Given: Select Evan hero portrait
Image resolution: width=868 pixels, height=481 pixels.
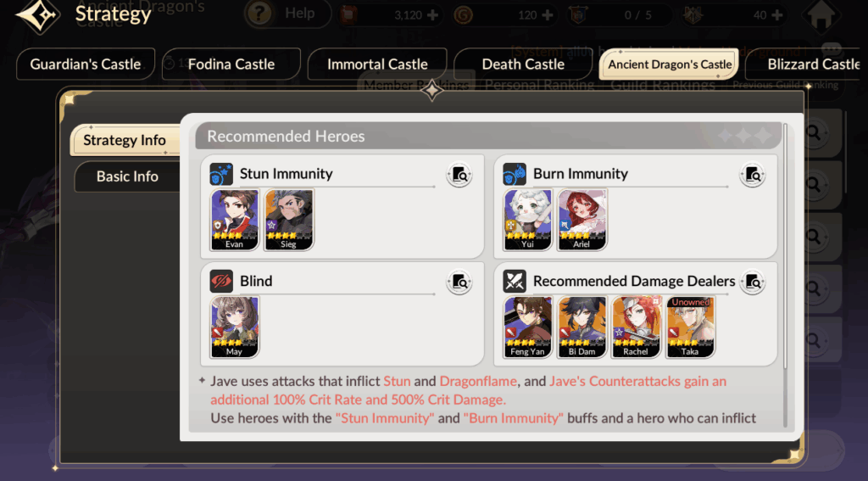Looking at the screenshot, I should coord(234,220).
